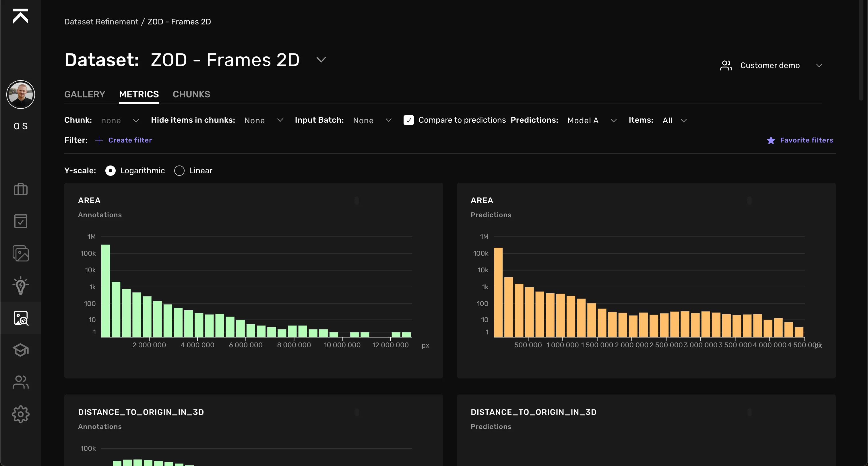Screen dimensions: 868x466
Task: Click the DISTANCE_TO_ORIGIN_IN_3D Annotations title
Action: click(x=141, y=412)
